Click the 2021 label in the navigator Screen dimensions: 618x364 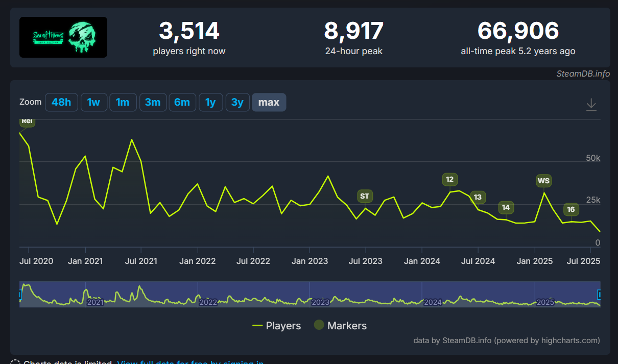click(x=96, y=302)
